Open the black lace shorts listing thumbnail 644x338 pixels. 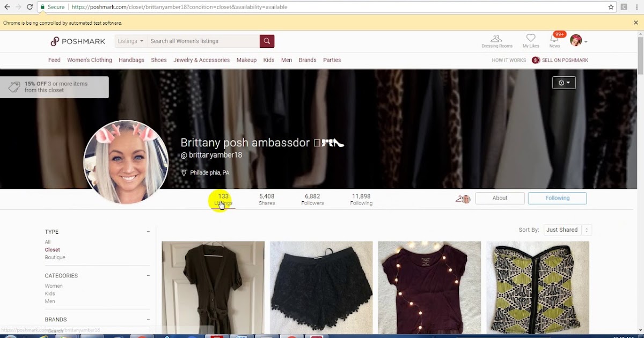coord(321,287)
